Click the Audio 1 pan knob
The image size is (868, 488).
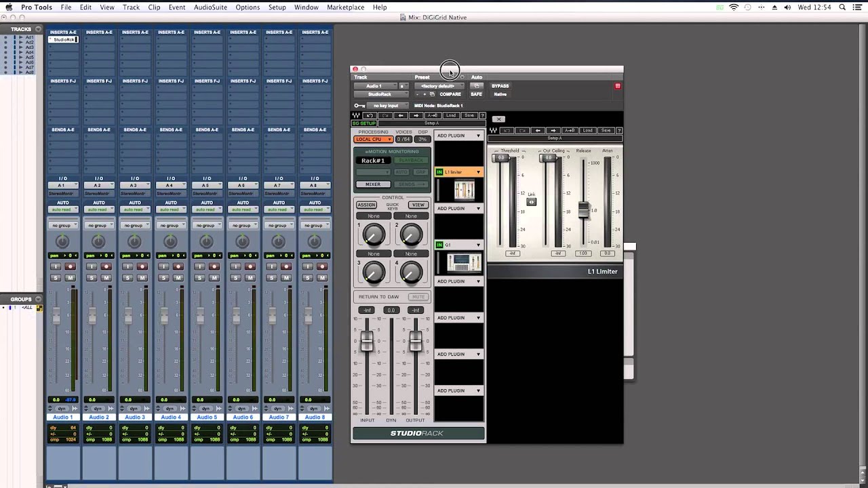pyautogui.click(x=62, y=241)
